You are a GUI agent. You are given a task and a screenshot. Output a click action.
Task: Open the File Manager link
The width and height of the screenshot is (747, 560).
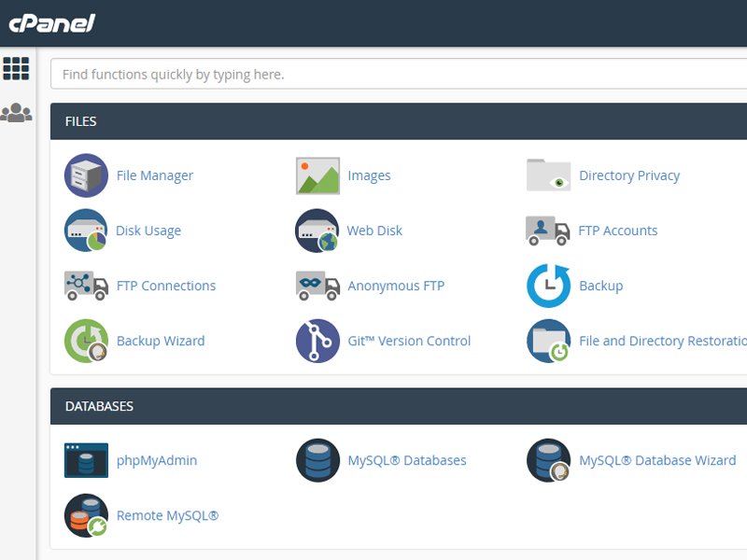point(155,175)
